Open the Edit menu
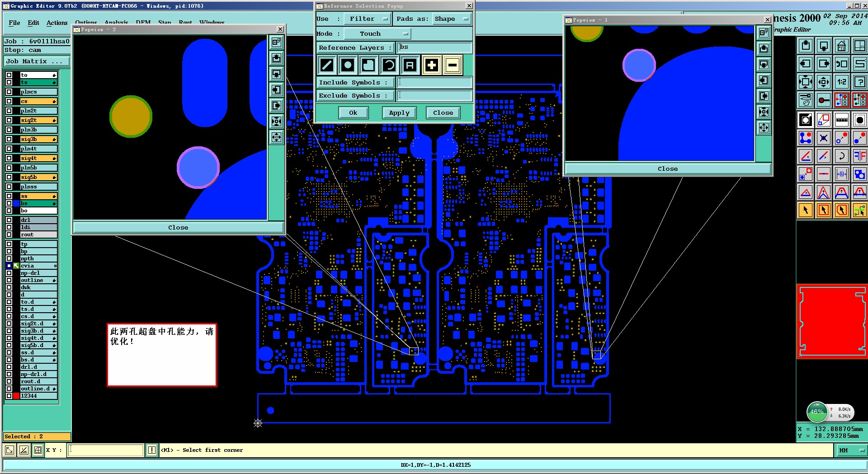Image resolution: width=868 pixels, height=474 pixels. pyautogui.click(x=33, y=23)
